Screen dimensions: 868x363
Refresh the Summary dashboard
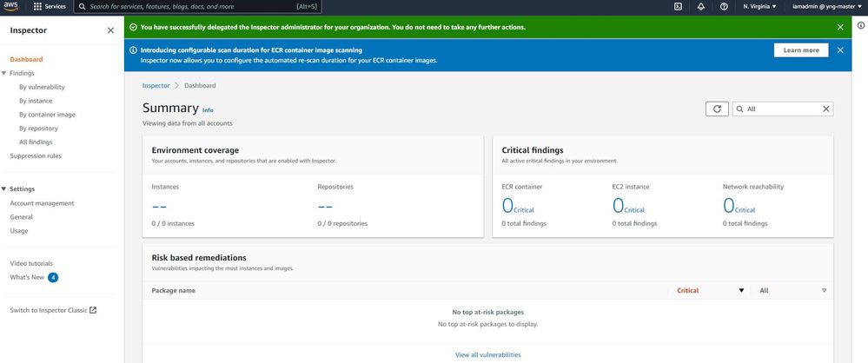point(717,109)
